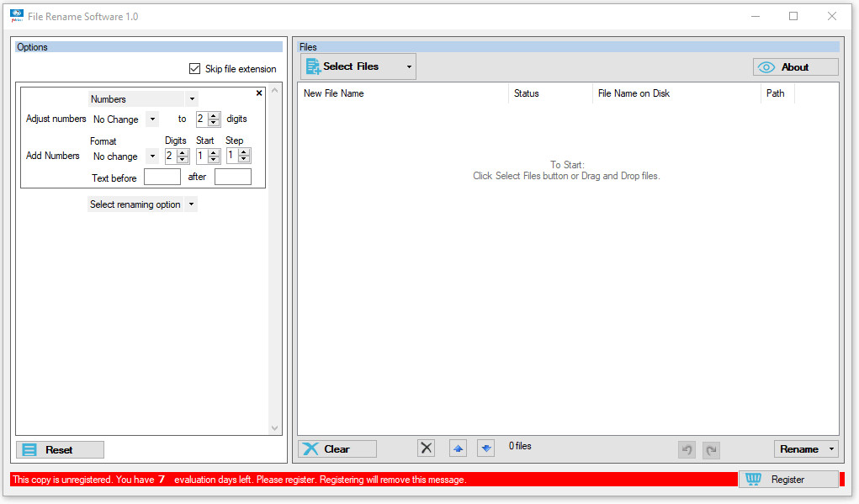
Task: Decrease the Start number value
Action: click(x=215, y=160)
